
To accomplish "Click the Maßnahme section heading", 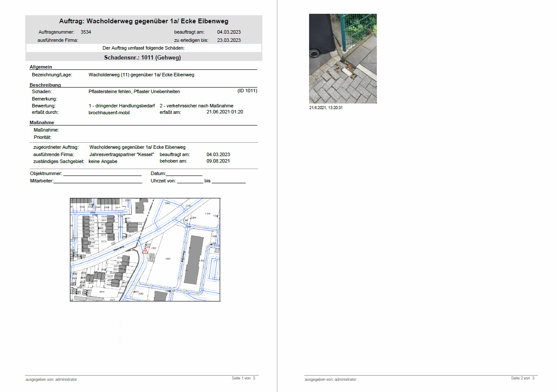I will [42, 122].
